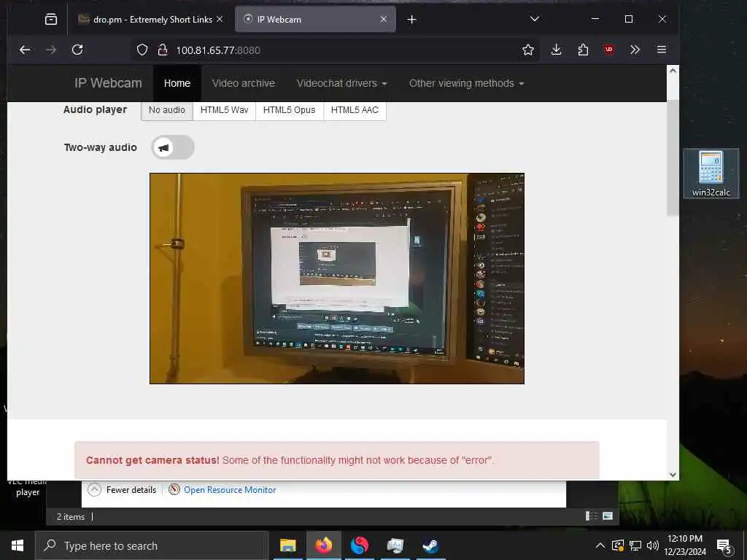The image size is (747, 560).
Task: Open Firefox downloads panel
Action: tap(556, 50)
